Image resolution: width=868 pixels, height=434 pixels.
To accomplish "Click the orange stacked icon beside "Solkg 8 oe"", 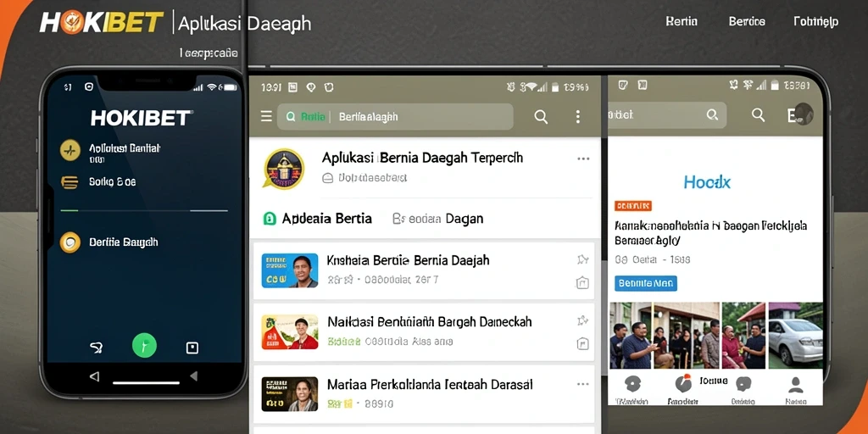I will 70,182.
